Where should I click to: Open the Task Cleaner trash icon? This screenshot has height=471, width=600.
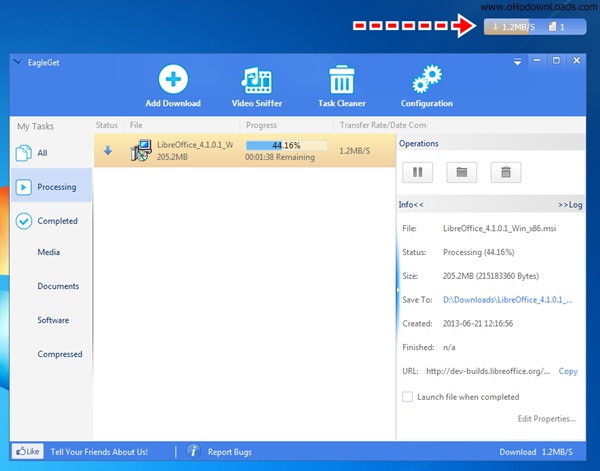pyautogui.click(x=342, y=79)
